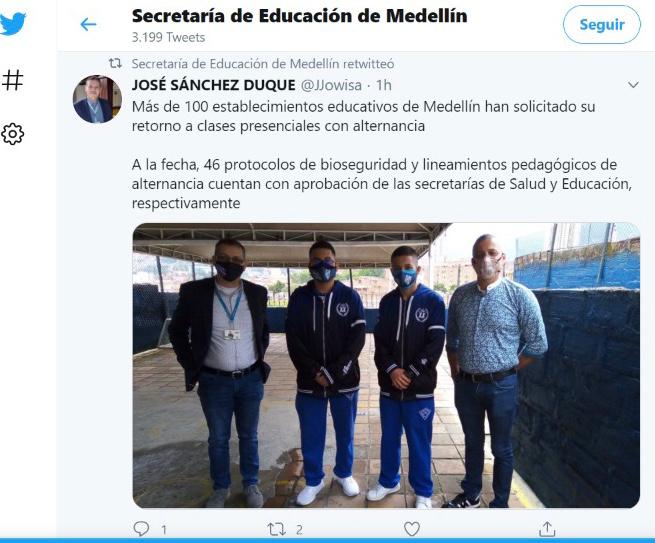This screenshot has height=543, width=655.
Task: Enlarge the photo of four masked people
Action: pos(386,365)
